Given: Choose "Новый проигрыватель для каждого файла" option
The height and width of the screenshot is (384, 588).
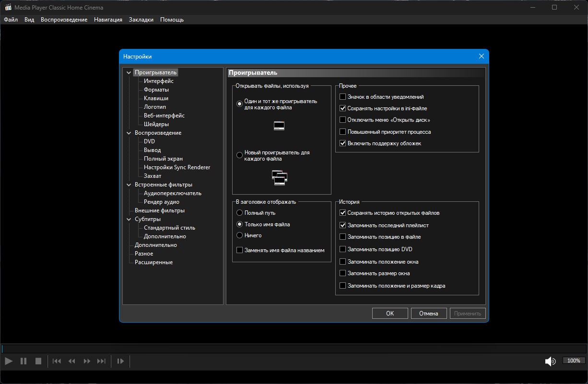Looking at the screenshot, I should tap(240, 155).
